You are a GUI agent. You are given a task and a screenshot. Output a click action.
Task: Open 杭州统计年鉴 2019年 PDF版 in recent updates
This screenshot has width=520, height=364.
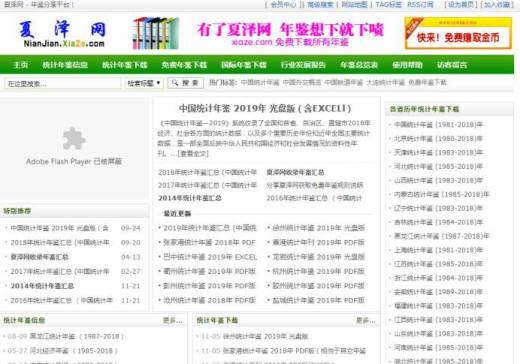tap(319, 271)
